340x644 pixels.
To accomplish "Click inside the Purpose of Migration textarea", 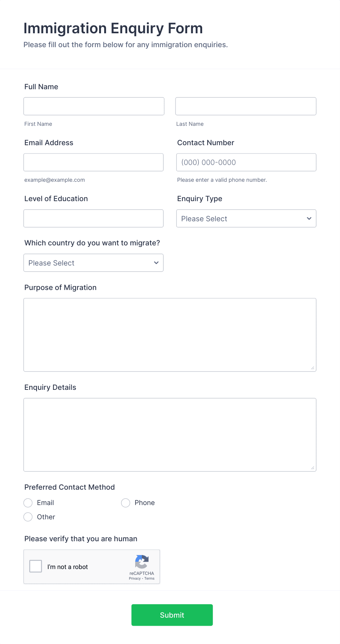I will click(x=170, y=333).
